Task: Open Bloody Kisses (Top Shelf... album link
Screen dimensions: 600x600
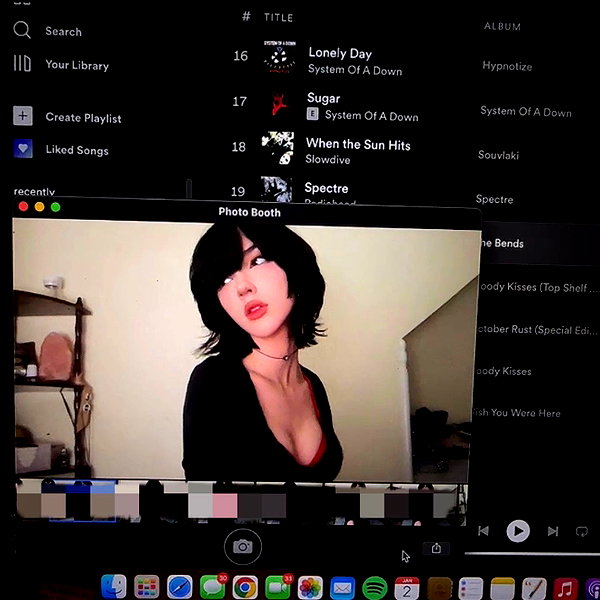Action: coord(537,287)
